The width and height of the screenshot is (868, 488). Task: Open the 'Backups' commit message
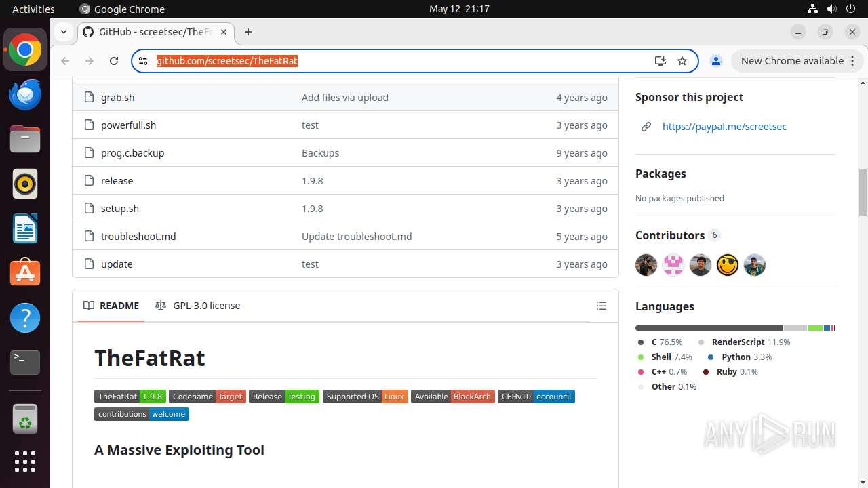[320, 153]
